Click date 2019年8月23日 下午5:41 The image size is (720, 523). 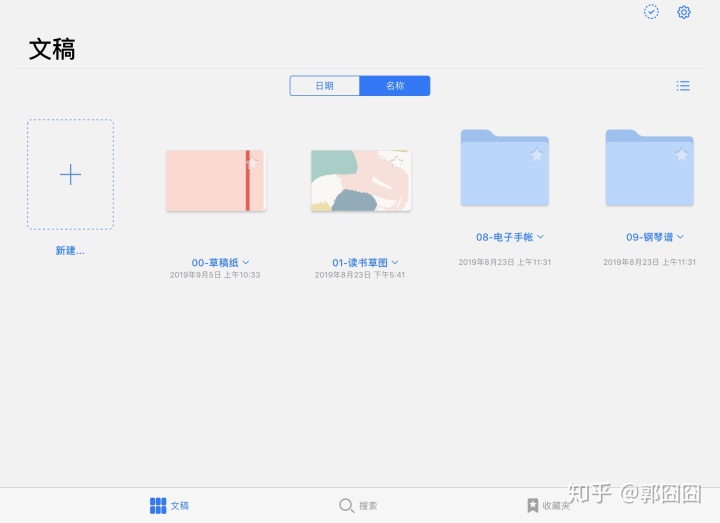pyautogui.click(x=360, y=275)
